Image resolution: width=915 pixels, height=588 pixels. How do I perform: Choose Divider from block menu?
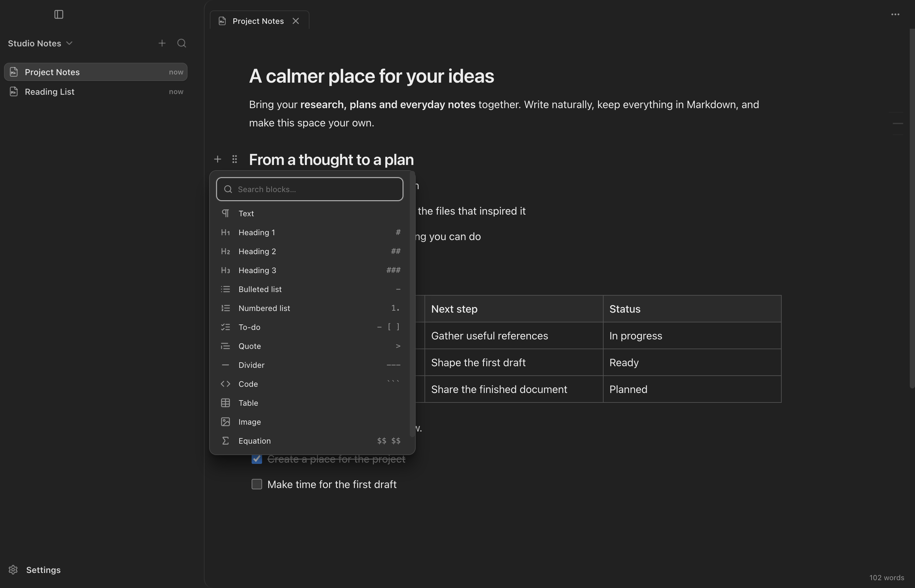(x=310, y=365)
